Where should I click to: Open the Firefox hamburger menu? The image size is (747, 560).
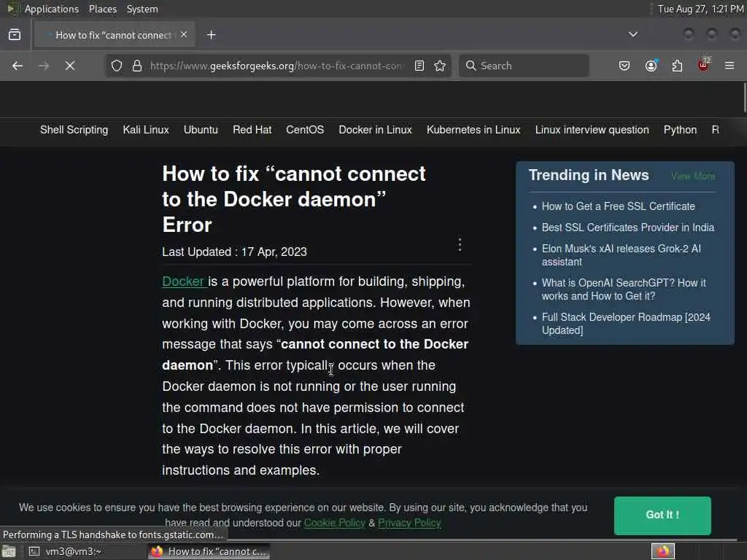729,66
